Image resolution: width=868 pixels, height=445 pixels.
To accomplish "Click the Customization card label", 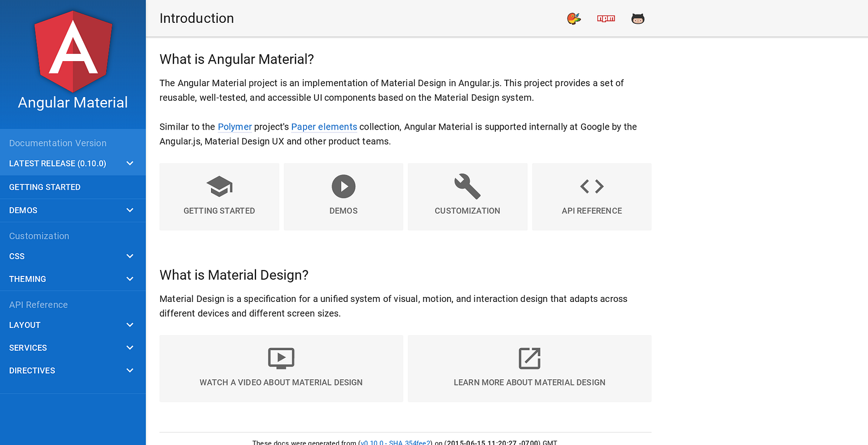I will 468,211.
